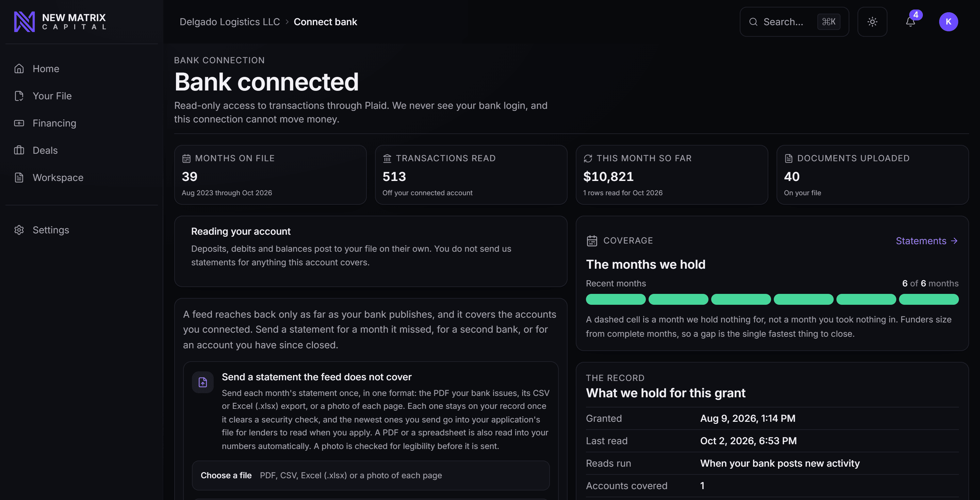The height and width of the screenshot is (500, 980).
Task: Click the 513 transactions read value
Action: pyautogui.click(x=394, y=177)
